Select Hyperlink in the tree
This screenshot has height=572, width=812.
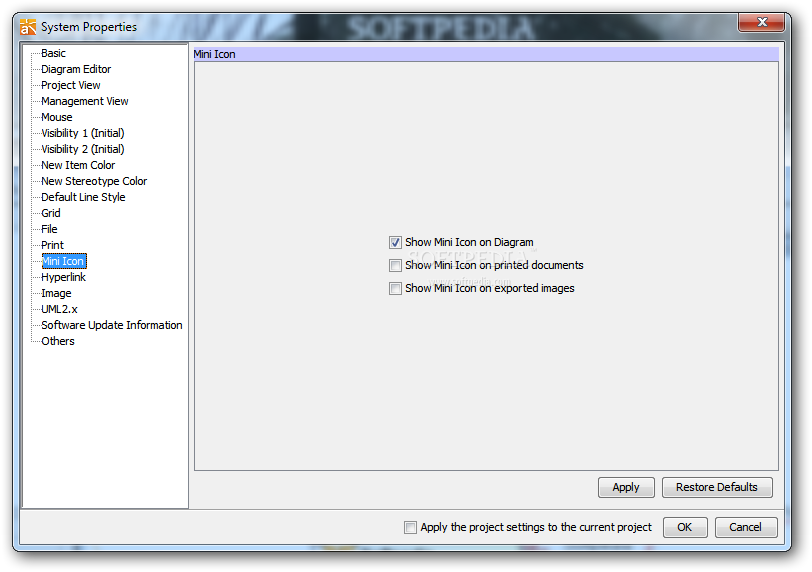(64, 277)
